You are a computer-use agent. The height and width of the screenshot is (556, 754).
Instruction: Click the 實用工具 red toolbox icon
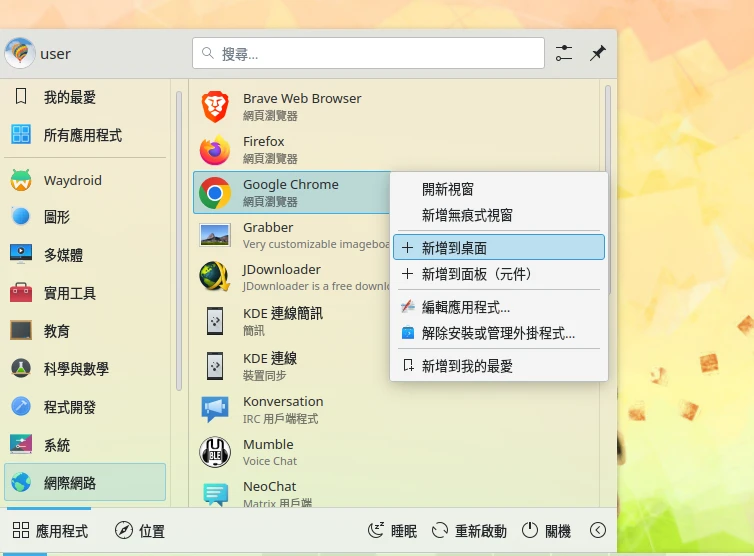coord(21,292)
